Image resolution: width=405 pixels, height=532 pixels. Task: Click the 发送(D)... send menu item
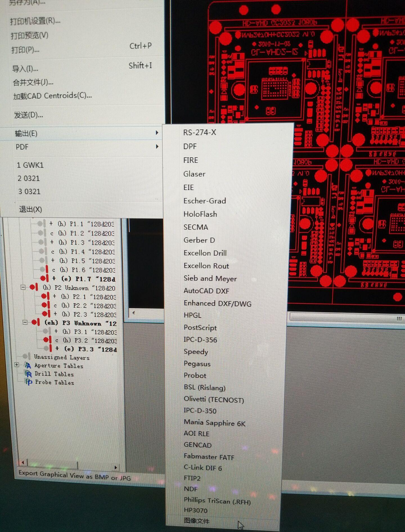click(x=28, y=115)
